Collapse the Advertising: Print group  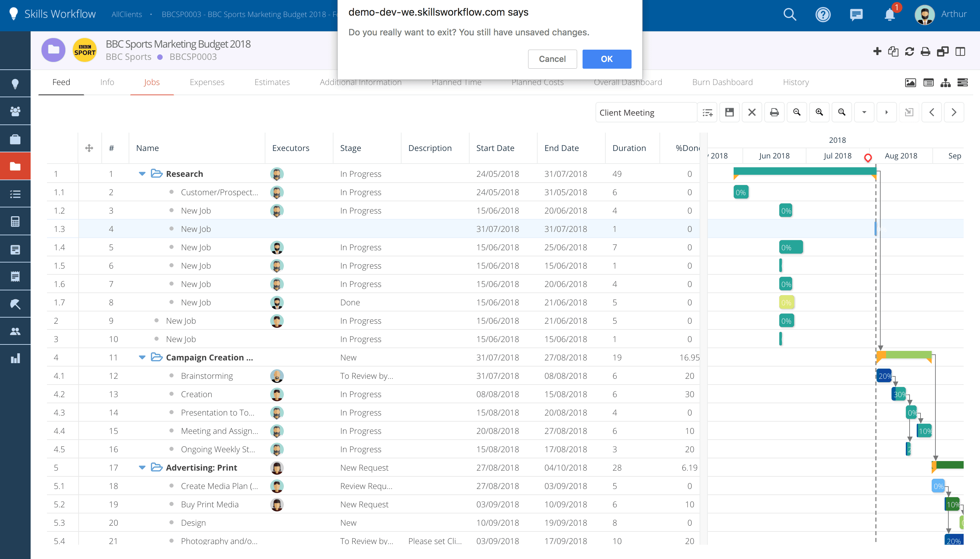(142, 468)
